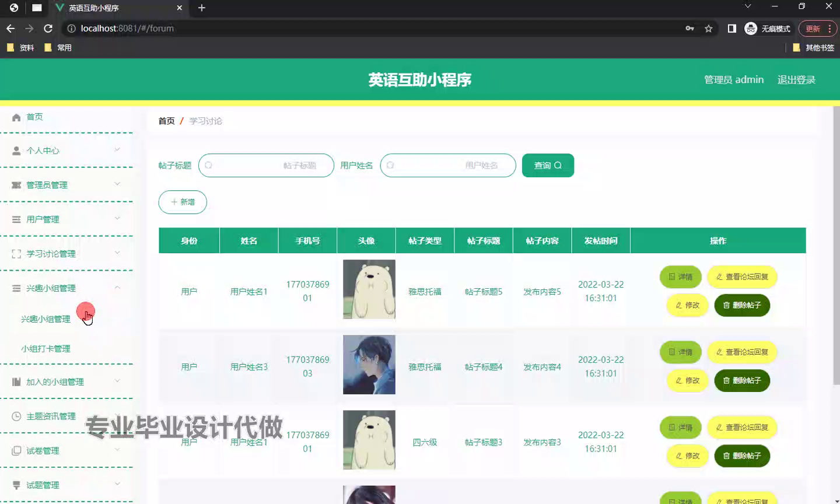Open the tab search dropdown arrow

click(x=748, y=6)
